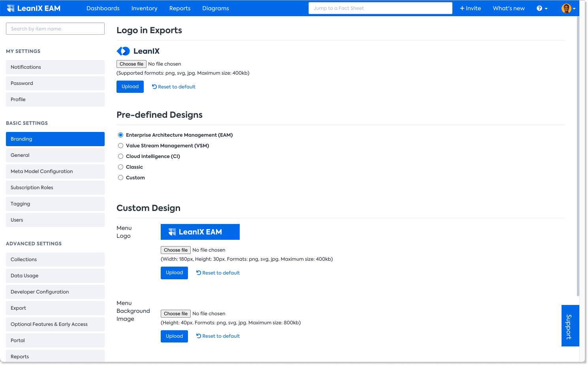Upload the Menu Logo
The width and height of the screenshot is (588, 365).
[174, 273]
